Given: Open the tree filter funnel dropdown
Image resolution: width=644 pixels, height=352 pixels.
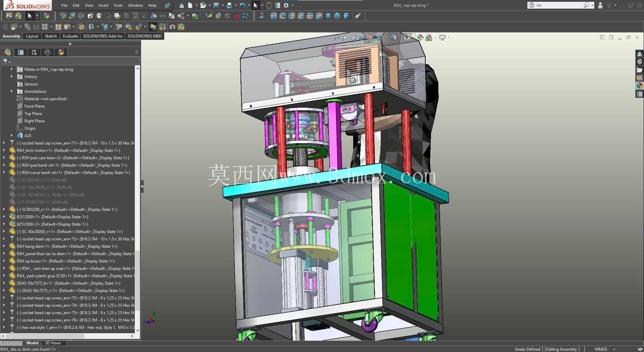Looking at the screenshot, I should coord(6,61).
